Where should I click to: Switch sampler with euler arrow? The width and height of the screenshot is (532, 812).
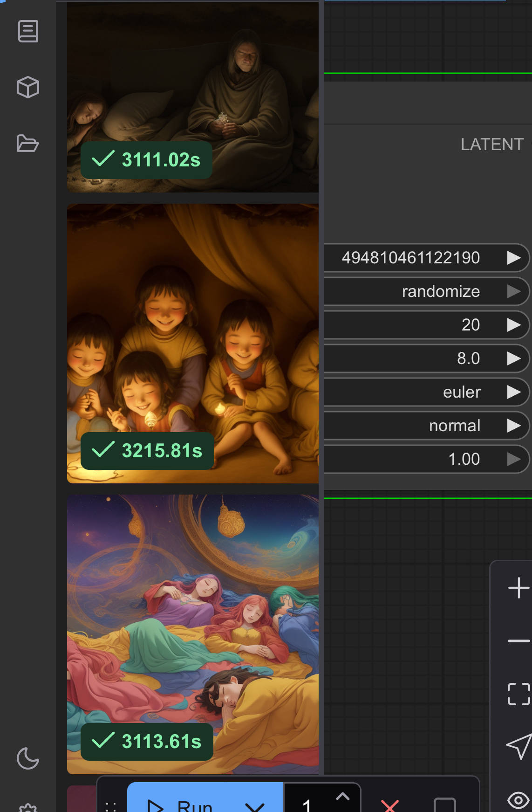514,392
